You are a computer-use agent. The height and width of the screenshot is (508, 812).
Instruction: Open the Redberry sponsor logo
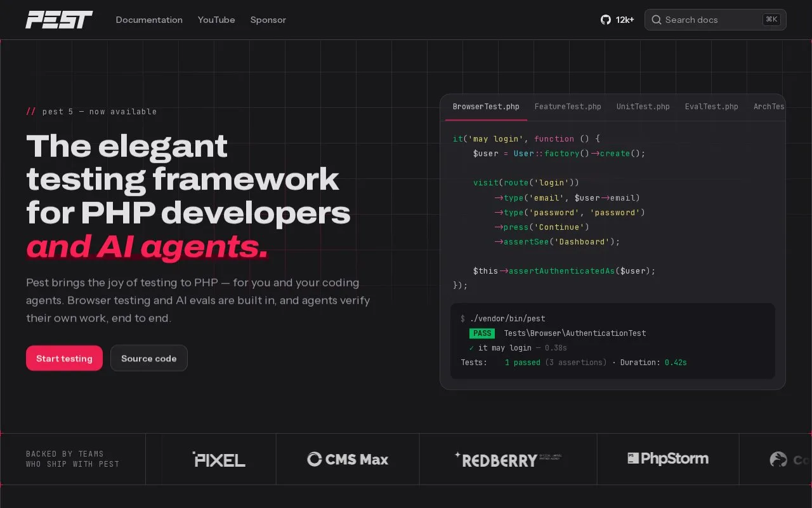508,459
